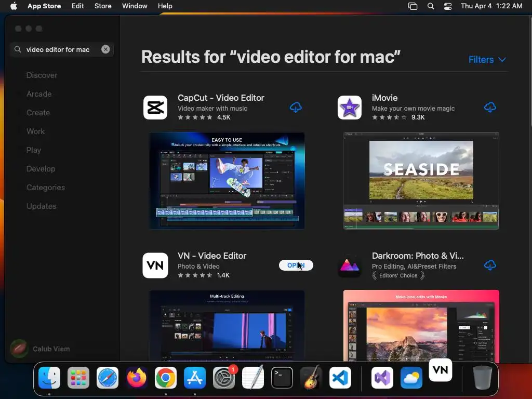532x399 pixels.
Task: Launch GarageBand from the Dock
Action: point(311,378)
